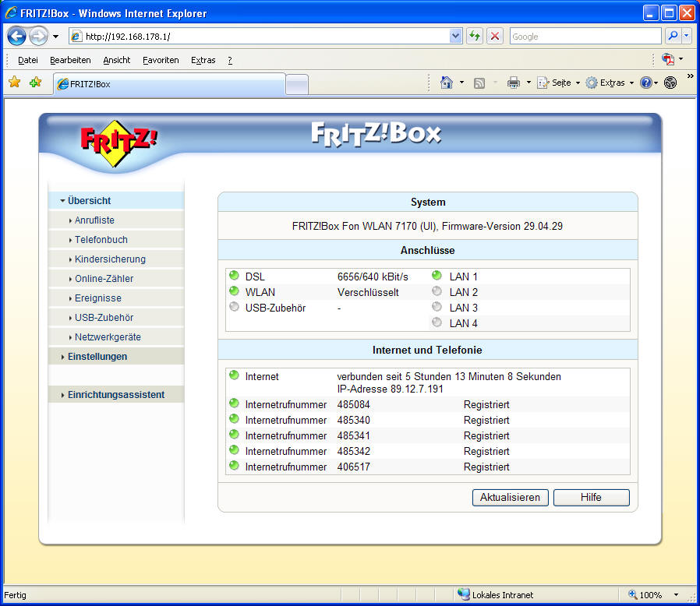
Task: Open a new blank tab
Action: click(x=297, y=85)
